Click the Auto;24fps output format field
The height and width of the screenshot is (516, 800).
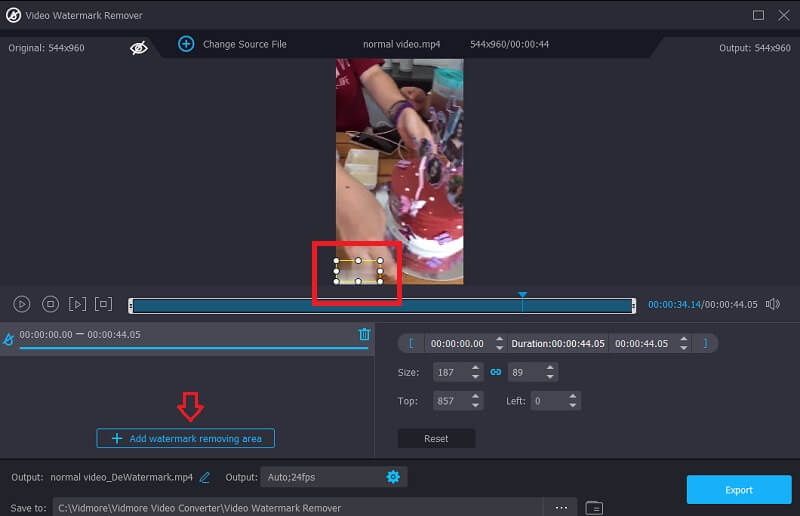[320, 477]
